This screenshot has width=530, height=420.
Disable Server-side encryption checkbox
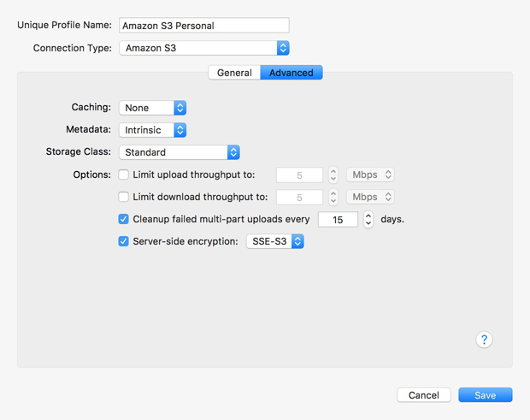click(x=123, y=241)
